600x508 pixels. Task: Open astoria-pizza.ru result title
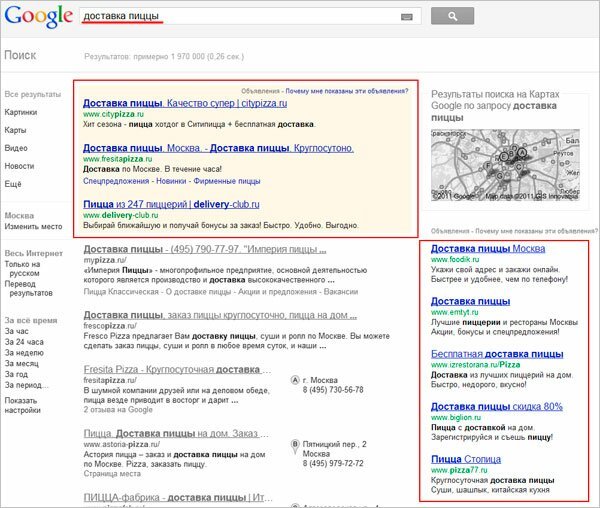point(176,434)
